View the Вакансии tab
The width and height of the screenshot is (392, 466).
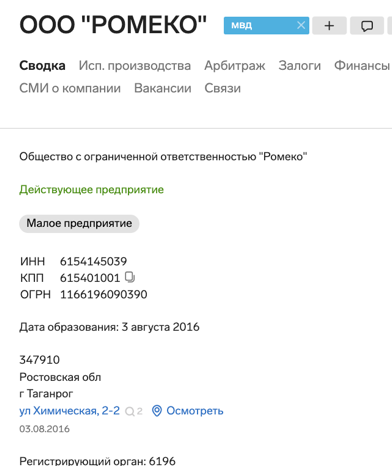(x=163, y=88)
